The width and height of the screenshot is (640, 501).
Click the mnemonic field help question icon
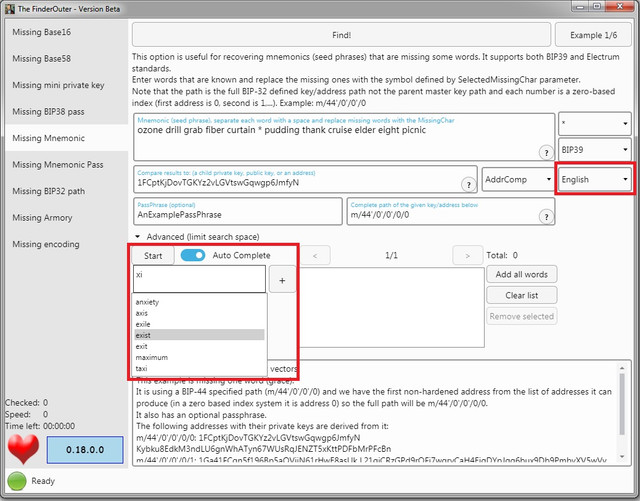coord(546,152)
